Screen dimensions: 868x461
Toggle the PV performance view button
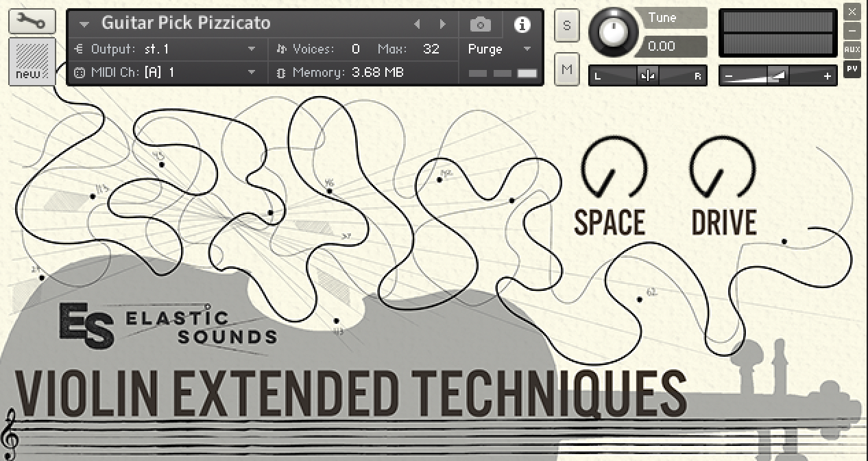pos(852,69)
